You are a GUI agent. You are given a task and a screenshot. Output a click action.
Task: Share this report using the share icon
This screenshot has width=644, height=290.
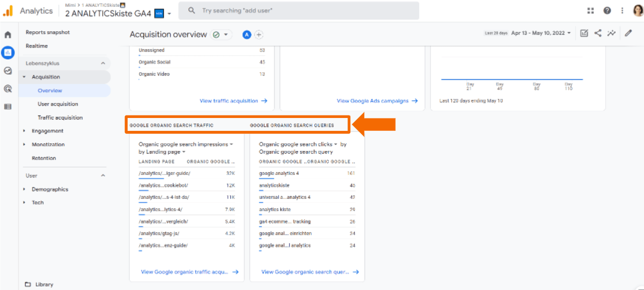pos(597,33)
